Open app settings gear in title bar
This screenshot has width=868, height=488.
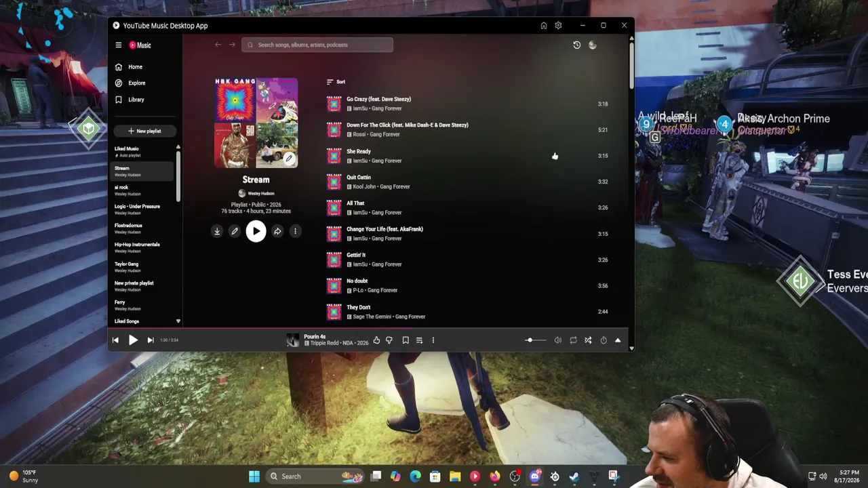click(558, 26)
